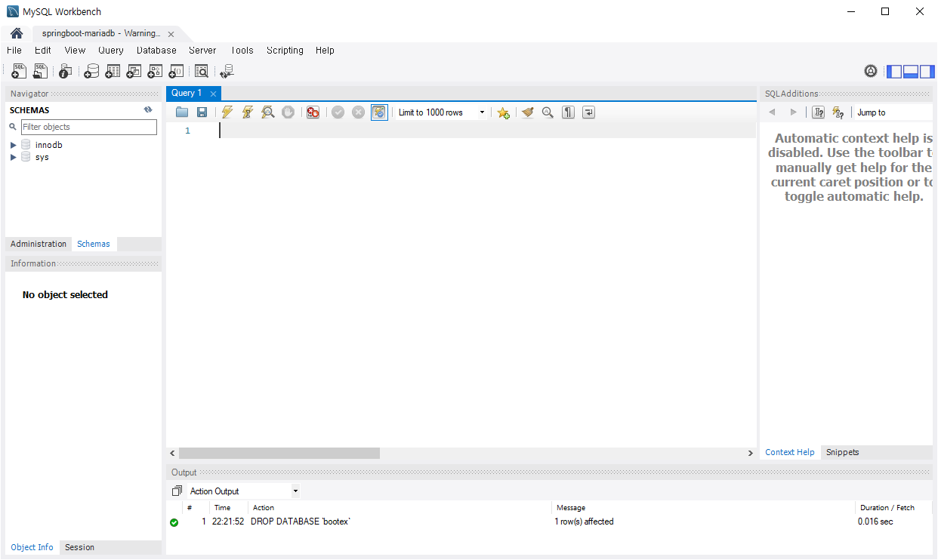The width and height of the screenshot is (938, 560).
Task: Close the Query 1 tab
Action: (x=214, y=94)
